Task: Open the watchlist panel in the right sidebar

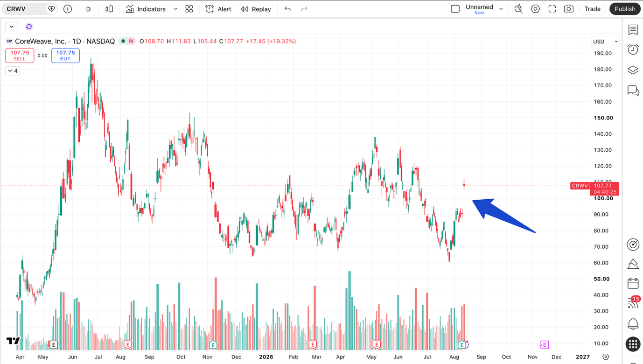Action: [633, 30]
